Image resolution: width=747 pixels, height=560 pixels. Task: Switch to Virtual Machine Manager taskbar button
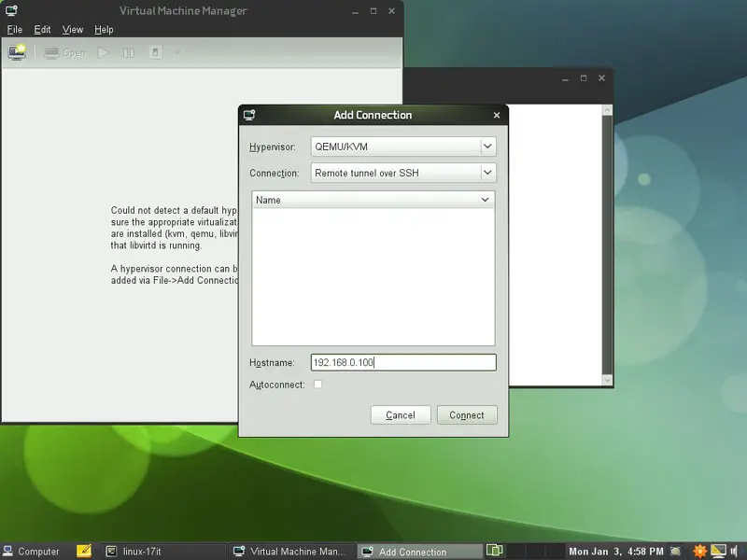click(292, 552)
